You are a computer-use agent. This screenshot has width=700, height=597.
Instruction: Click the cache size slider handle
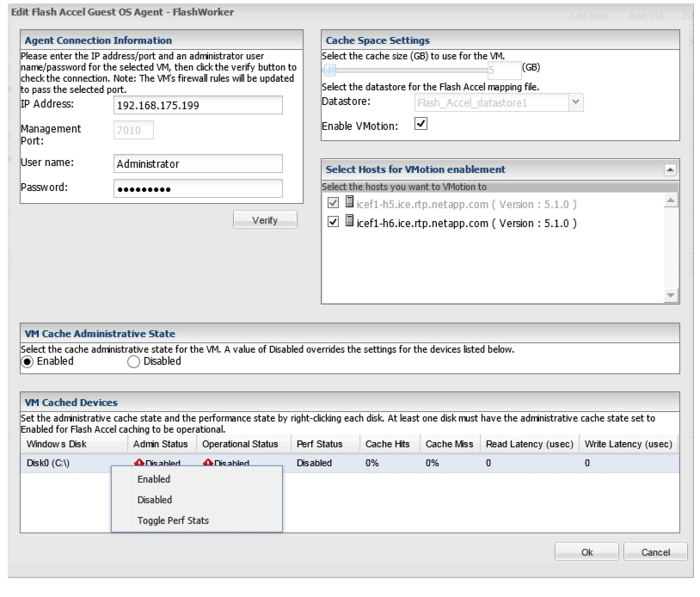click(x=330, y=70)
